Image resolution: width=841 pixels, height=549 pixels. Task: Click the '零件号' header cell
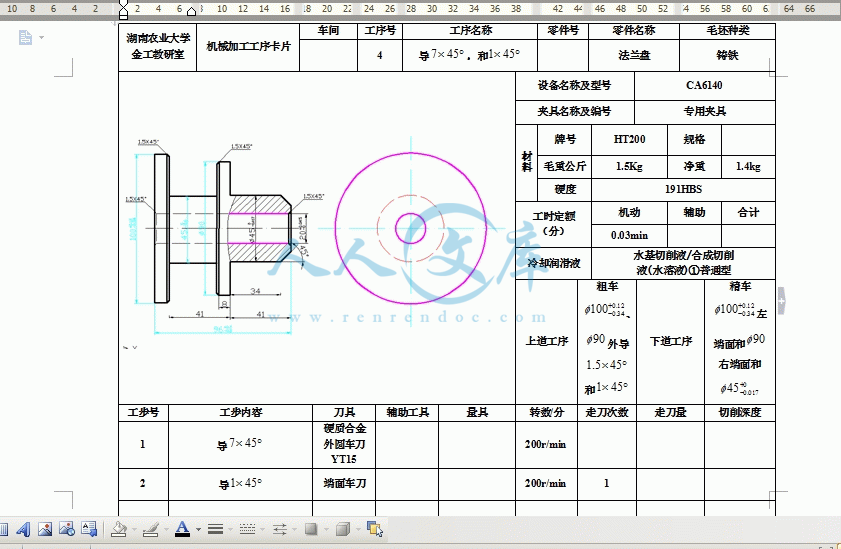point(563,31)
